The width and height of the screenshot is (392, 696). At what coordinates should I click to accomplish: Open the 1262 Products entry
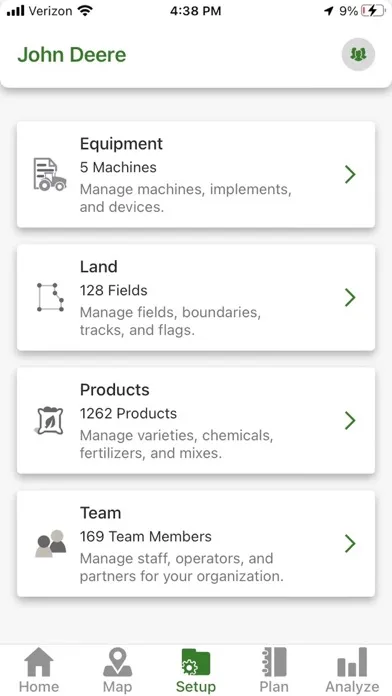(196, 420)
